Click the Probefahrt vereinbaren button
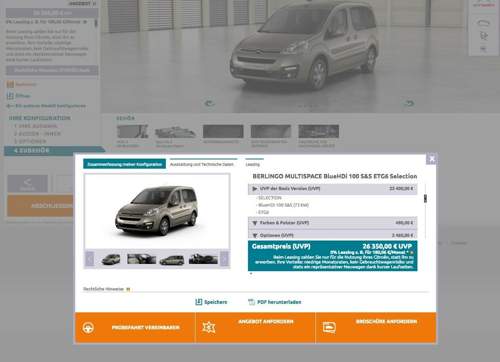The height and width of the screenshot is (362, 500). (135, 328)
